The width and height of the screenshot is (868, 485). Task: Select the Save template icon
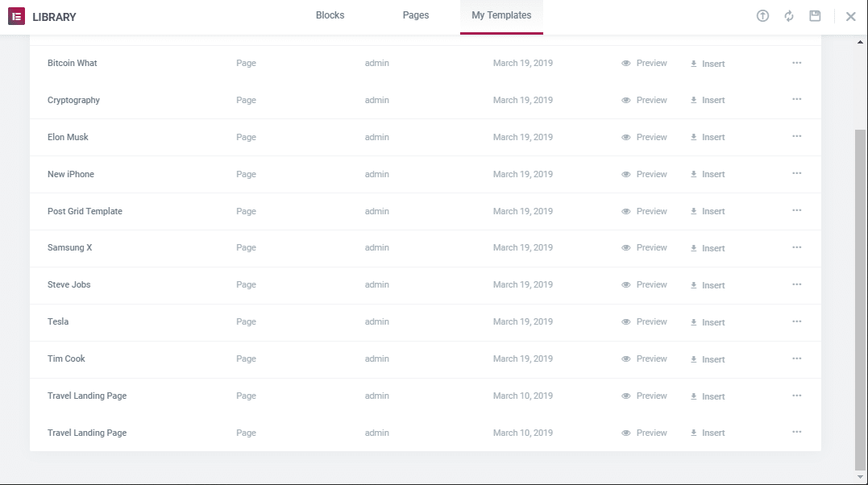tap(815, 15)
